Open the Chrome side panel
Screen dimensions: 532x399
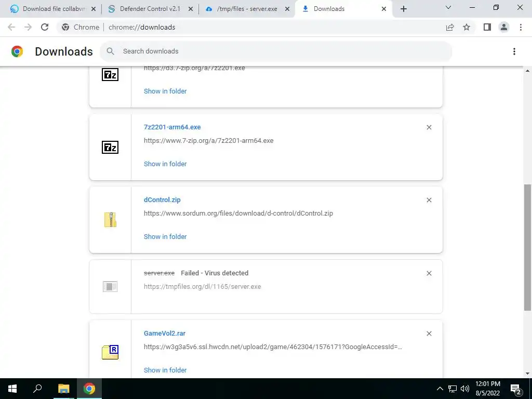coord(487,27)
